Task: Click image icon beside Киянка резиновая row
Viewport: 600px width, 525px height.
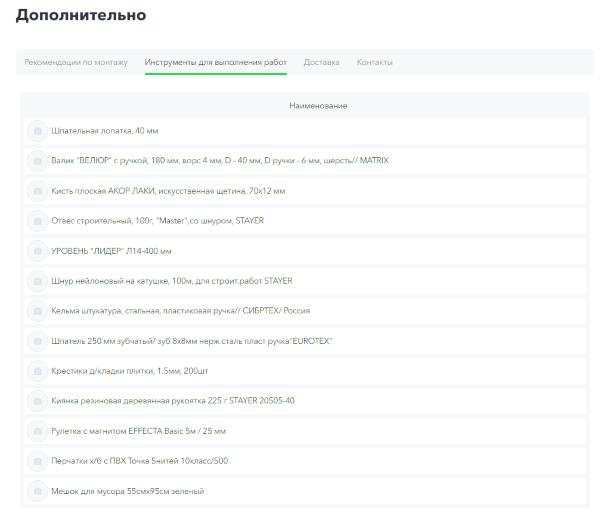Action: (38, 401)
